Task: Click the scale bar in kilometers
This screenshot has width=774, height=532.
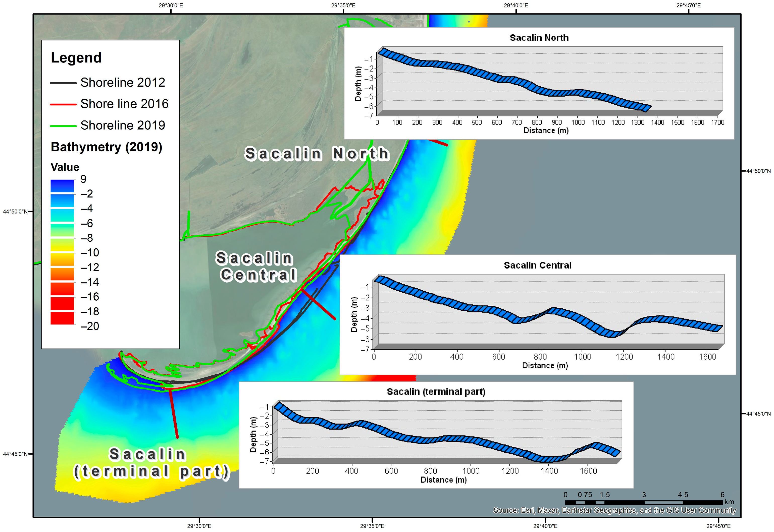Action: point(644,502)
